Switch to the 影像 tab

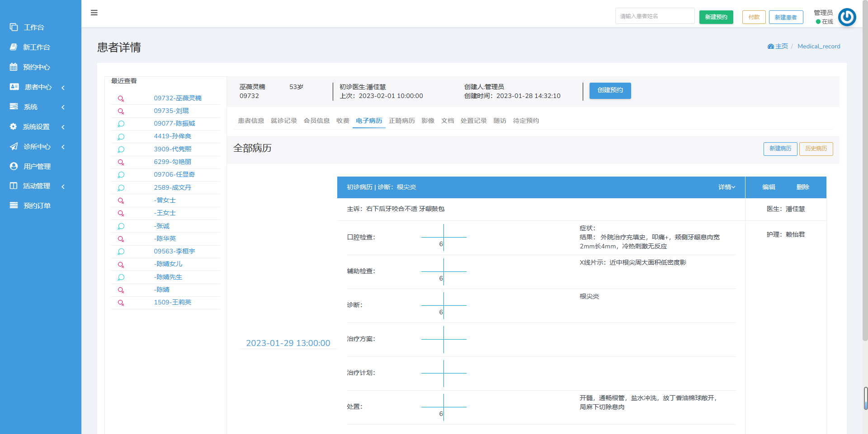(428, 121)
